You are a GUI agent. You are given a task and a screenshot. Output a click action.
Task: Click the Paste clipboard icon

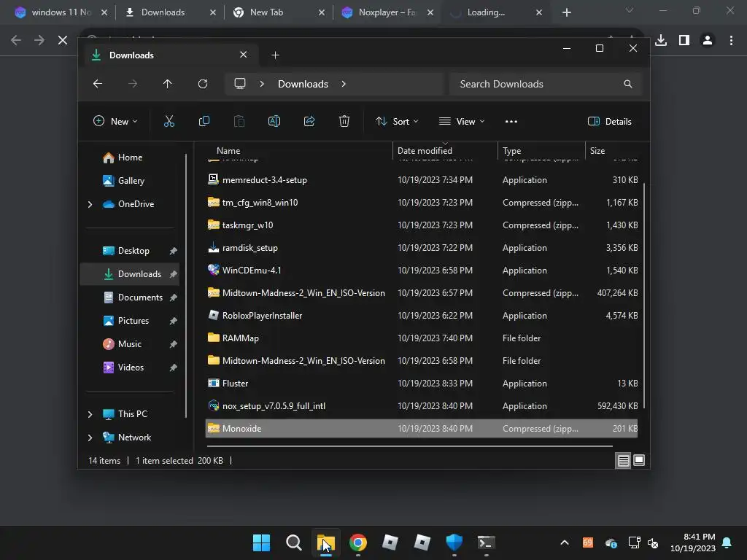(239, 122)
